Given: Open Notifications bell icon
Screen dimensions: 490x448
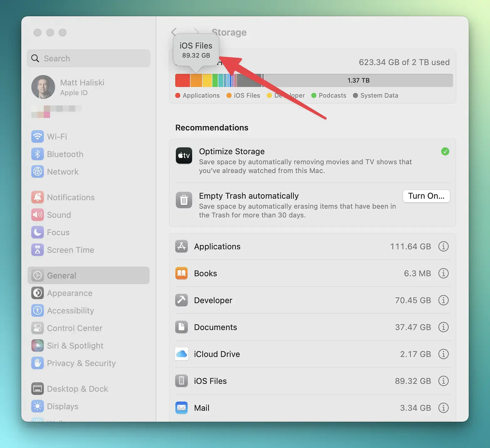Looking at the screenshot, I should point(38,197).
